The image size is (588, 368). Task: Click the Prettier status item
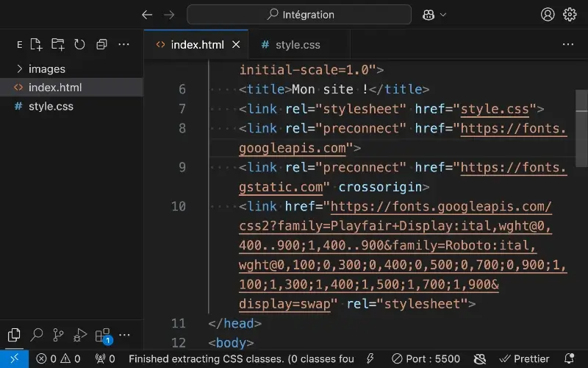click(524, 359)
